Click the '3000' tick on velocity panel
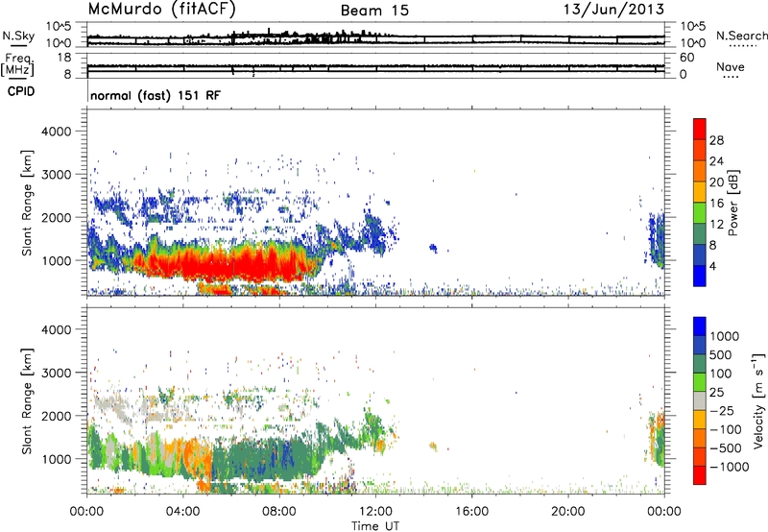The width and height of the screenshot is (768, 532). click(56, 373)
